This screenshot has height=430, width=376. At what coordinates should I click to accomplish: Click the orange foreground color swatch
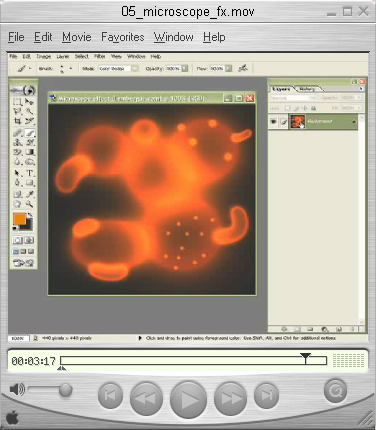[x=20, y=219]
